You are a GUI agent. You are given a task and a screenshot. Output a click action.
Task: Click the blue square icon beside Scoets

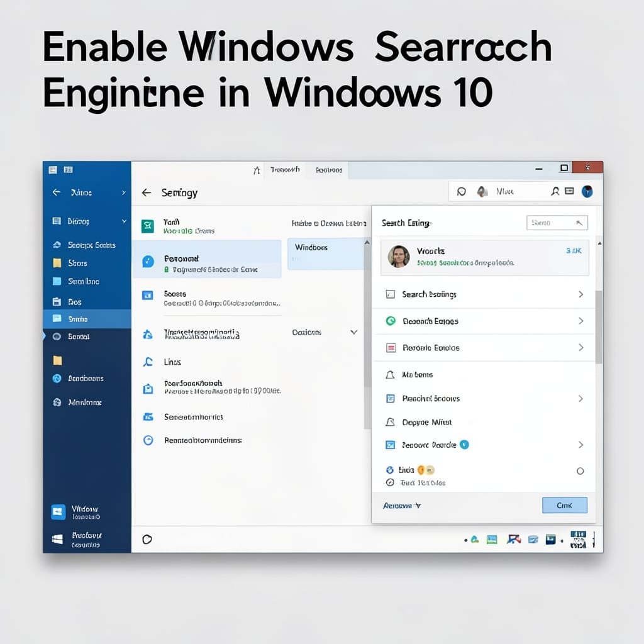tap(147, 296)
